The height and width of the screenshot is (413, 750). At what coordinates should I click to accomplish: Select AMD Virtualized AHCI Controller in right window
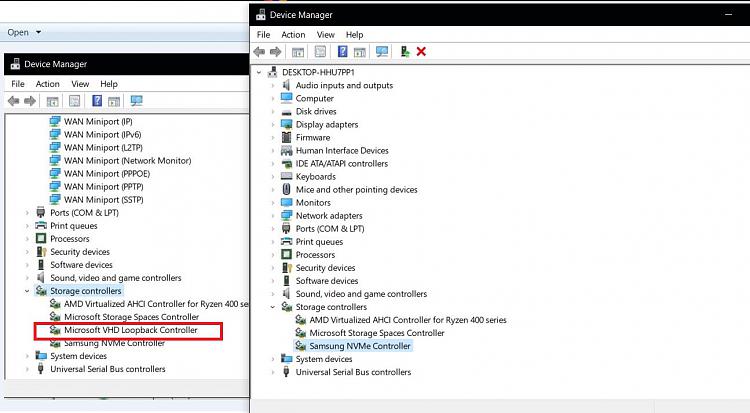pyautogui.click(x=408, y=320)
